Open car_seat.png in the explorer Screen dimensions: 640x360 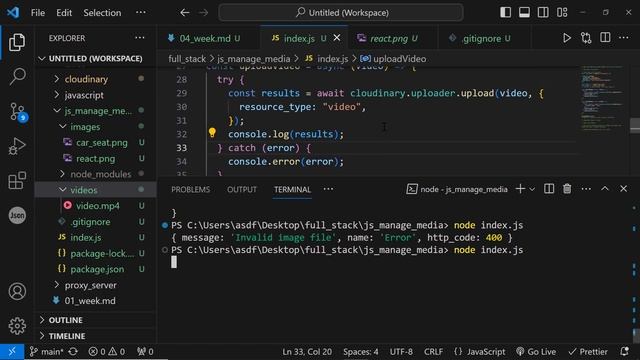pyautogui.click(x=96, y=142)
